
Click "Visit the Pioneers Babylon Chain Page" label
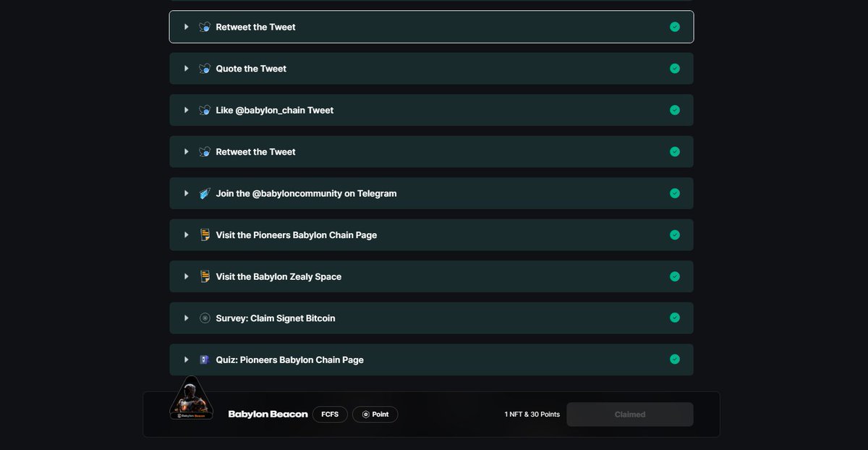point(297,235)
